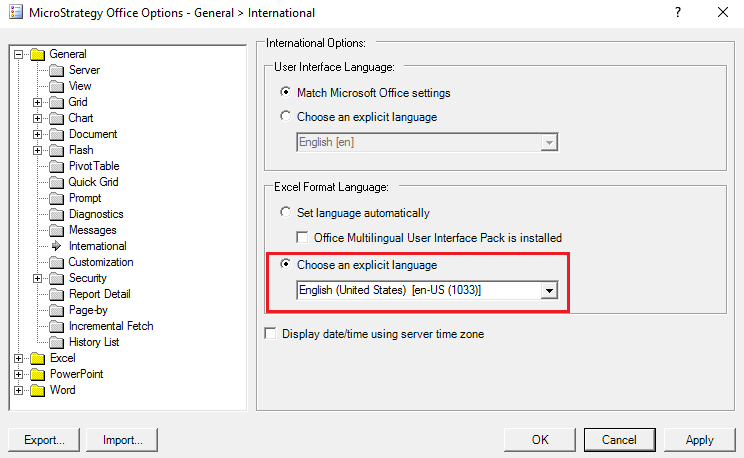Click the History List folder icon

point(56,342)
